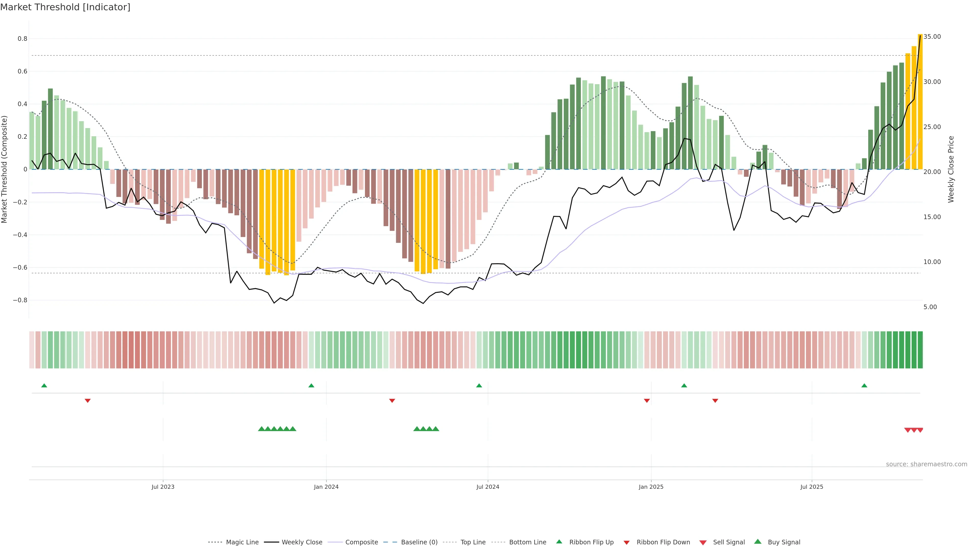Image resolution: width=980 pixels, height=551 pixels.
Task: Click the Jan 2024 x-axis label
Action: click(x=326, y=487)
